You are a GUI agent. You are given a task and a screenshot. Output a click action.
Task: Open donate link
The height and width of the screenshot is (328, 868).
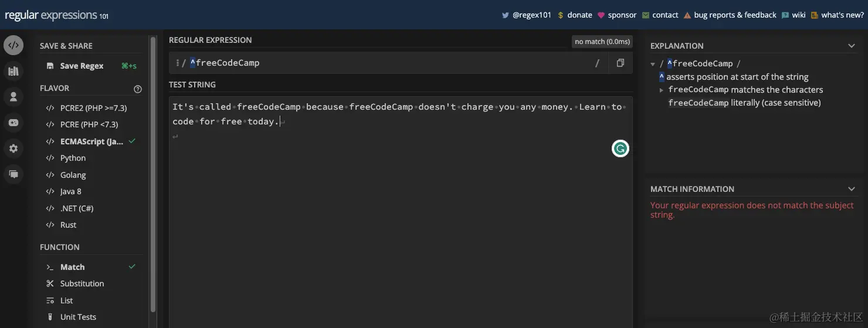click(579, 15)
